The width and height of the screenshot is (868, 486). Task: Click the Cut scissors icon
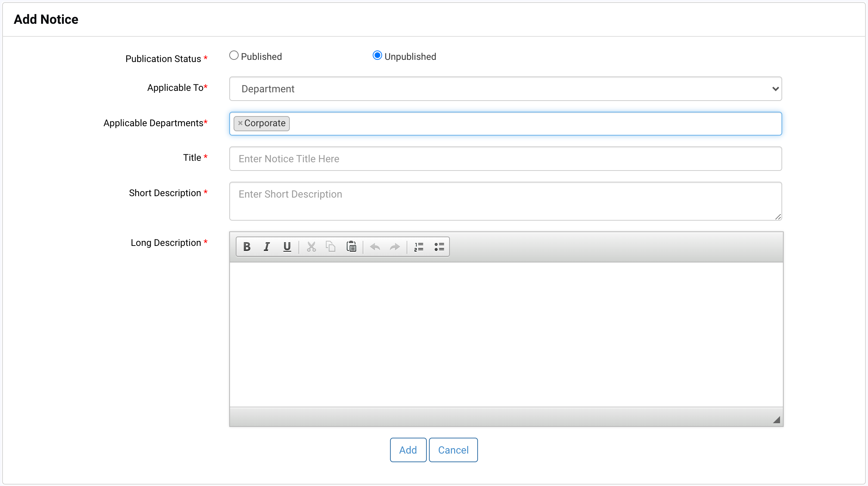pos(311,247)
